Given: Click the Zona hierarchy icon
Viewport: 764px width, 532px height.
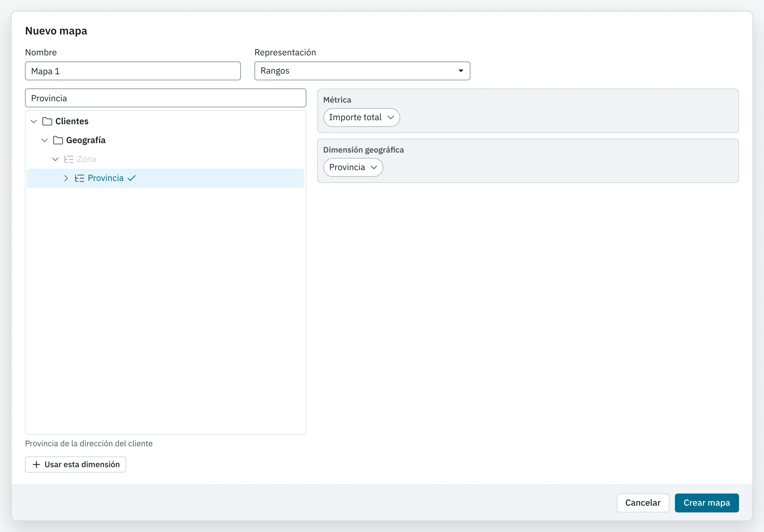Looking at the screenshot, I should [x=69, y=159].
